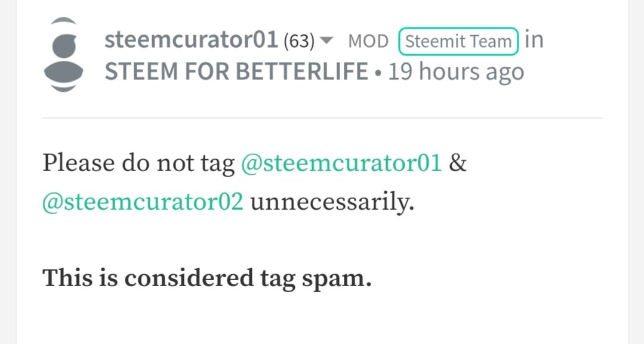644x344 pixels.
Task: Click the MOD role label
Action: coord(368,42)
